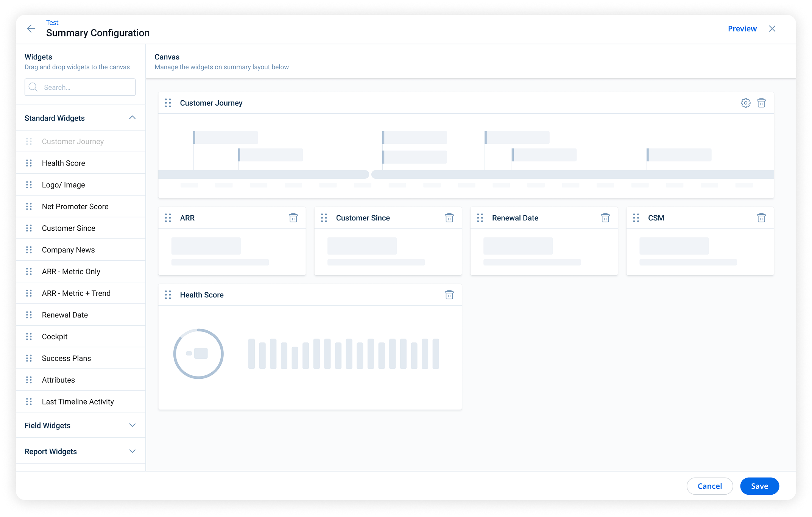Open Customer Journey widget settings gear

745,103
